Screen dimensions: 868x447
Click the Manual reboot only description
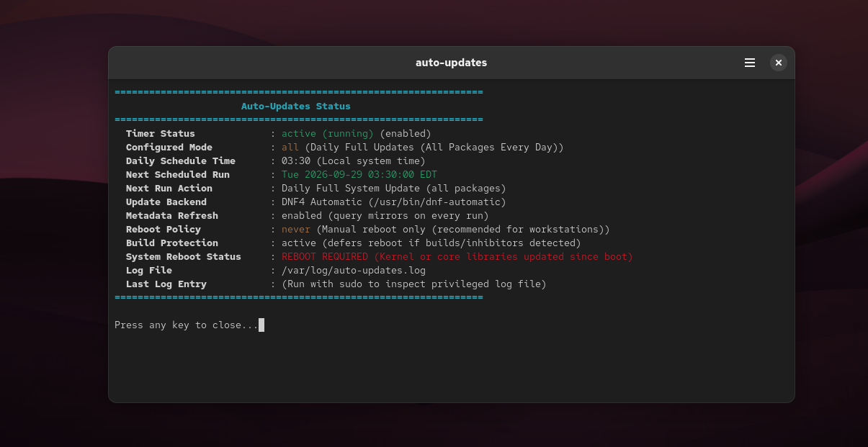click(463, 229)
